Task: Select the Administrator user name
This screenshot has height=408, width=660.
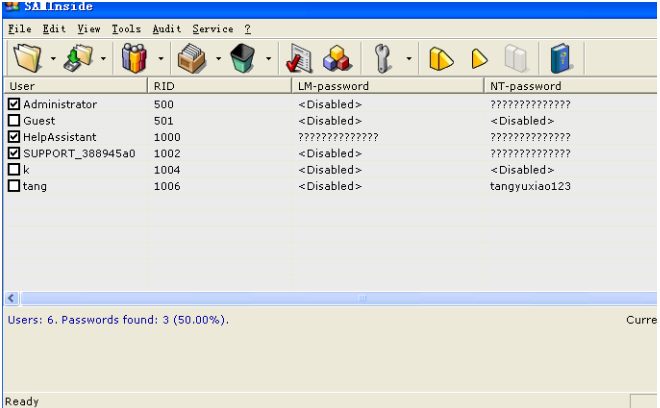Action: click(x=60, y=104)
